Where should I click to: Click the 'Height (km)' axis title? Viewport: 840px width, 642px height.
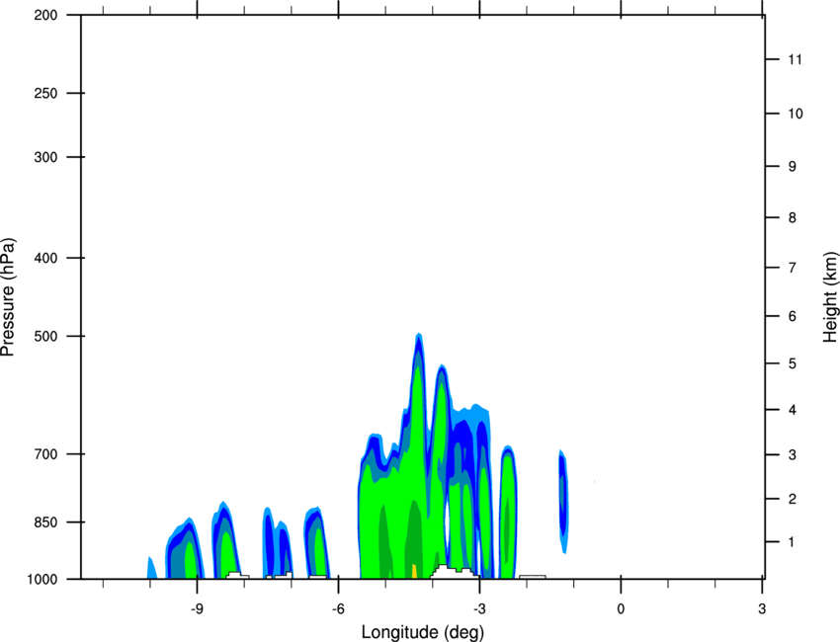tap(830, 296)
